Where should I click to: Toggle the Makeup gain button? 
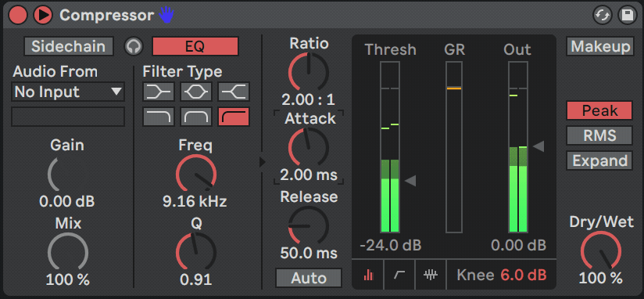click(x=600, y=46)
